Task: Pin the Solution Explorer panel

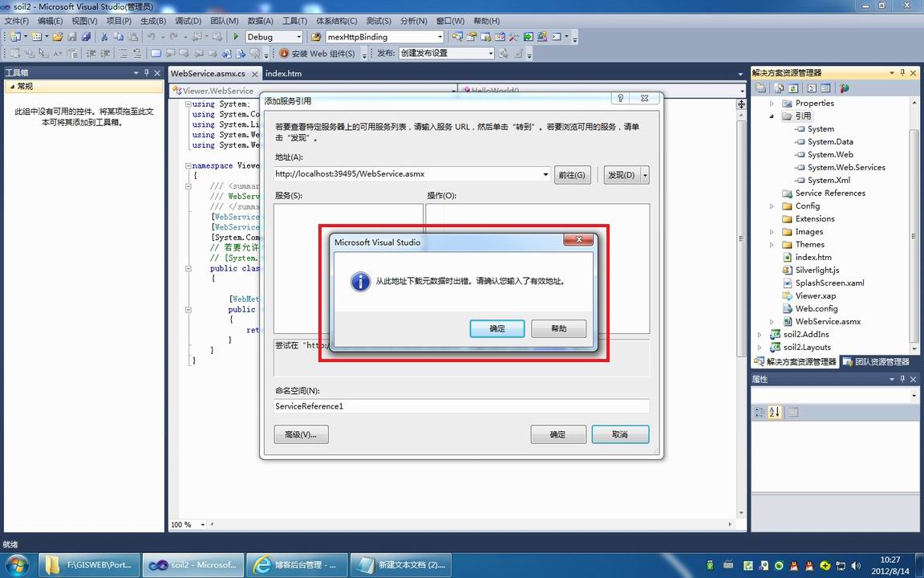Action: pos(902,72)
